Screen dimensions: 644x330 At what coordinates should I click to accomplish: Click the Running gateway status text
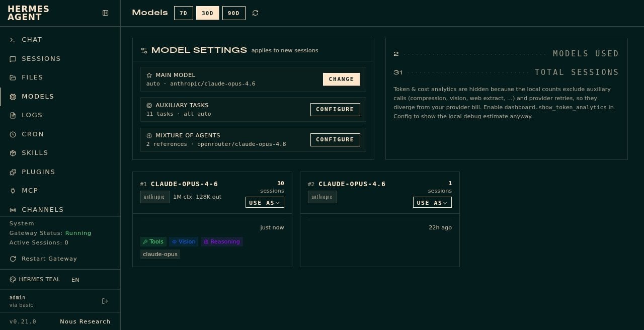click(x=78, y=233)
